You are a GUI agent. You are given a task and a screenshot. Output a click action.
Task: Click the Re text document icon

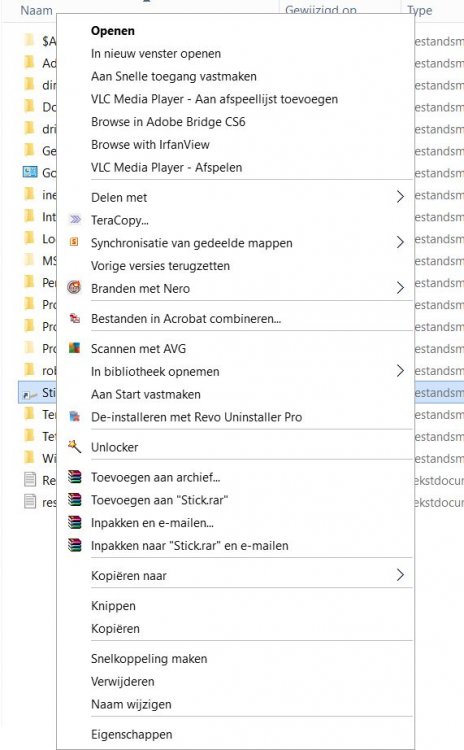point(30,479)
